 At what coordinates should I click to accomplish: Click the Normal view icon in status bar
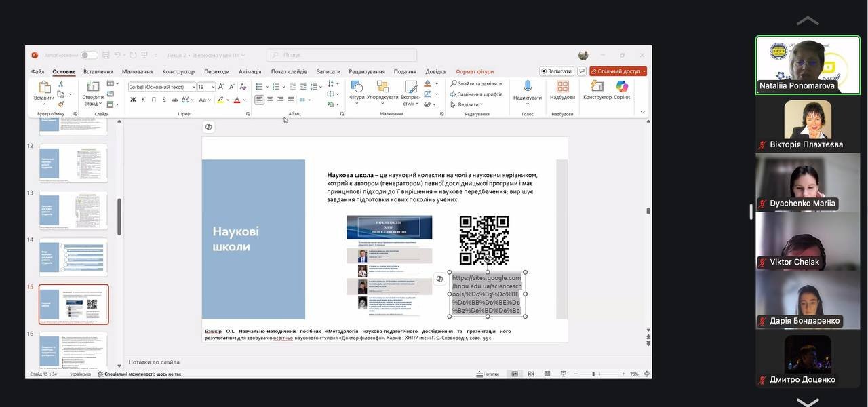(515, 374)
